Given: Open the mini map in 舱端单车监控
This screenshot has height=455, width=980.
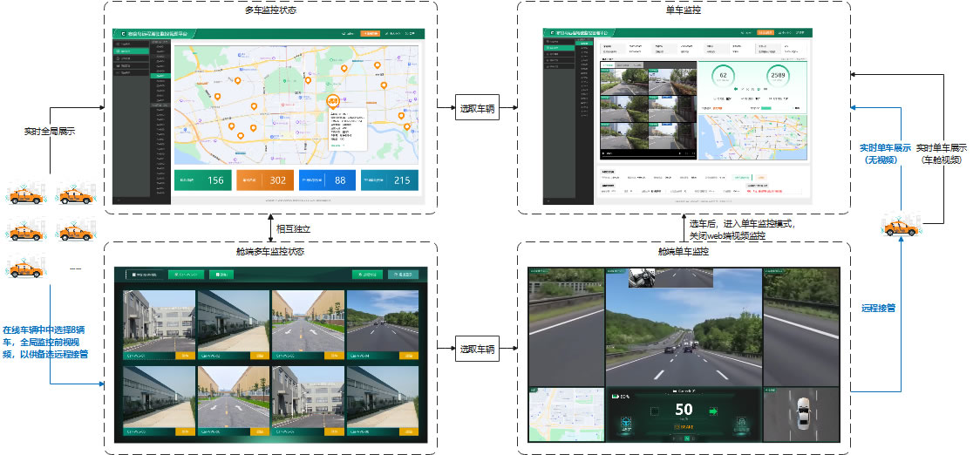Looking at the screenshot, I should coord(566,414).
